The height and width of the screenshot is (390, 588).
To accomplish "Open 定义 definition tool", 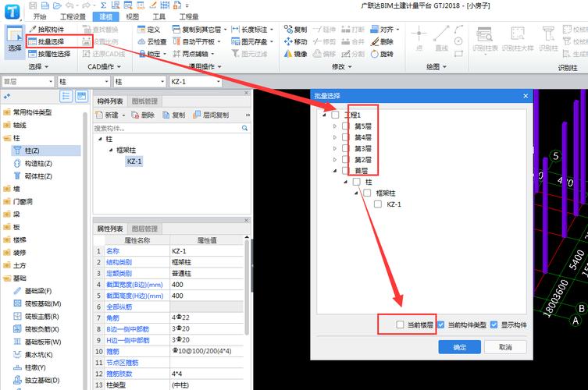I will 149,29.
